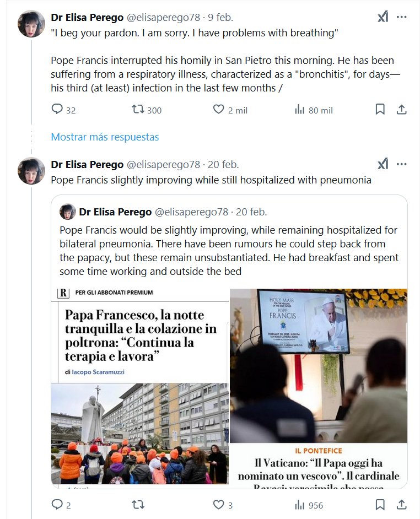Open more options on the 9 feb. tweet

pos(402,17)
